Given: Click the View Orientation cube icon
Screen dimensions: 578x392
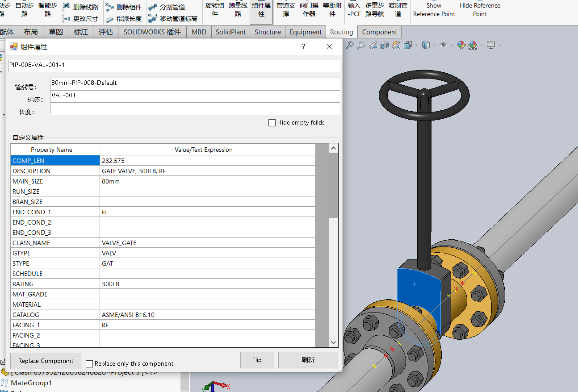Looking at the screenshot, I should click(408, 45).
